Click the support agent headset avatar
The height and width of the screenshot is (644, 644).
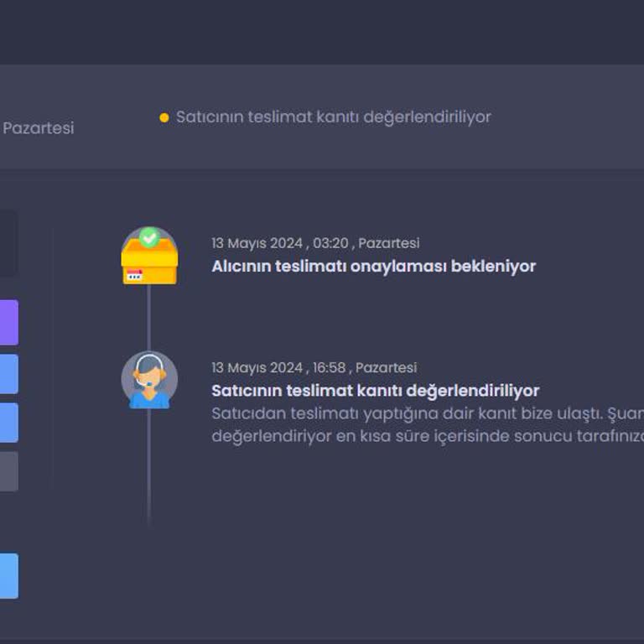click(x=149, y=380)
